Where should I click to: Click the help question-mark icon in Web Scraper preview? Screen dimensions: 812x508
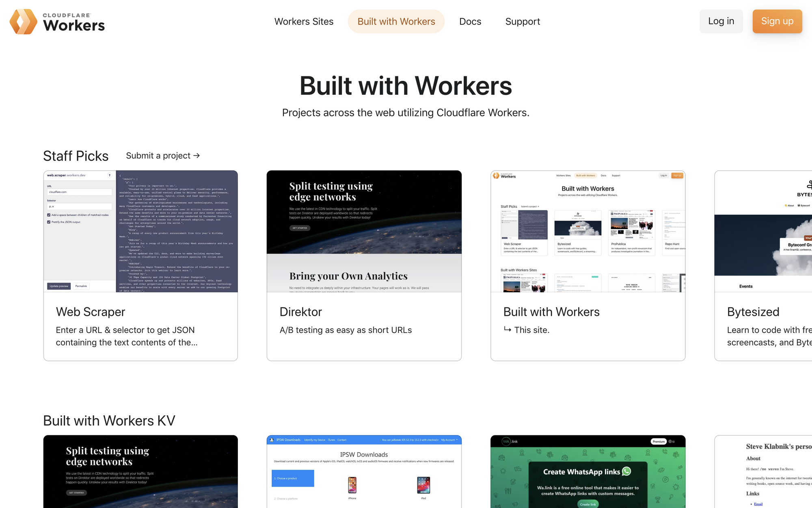pyautogui.click(x=109, y=175)
